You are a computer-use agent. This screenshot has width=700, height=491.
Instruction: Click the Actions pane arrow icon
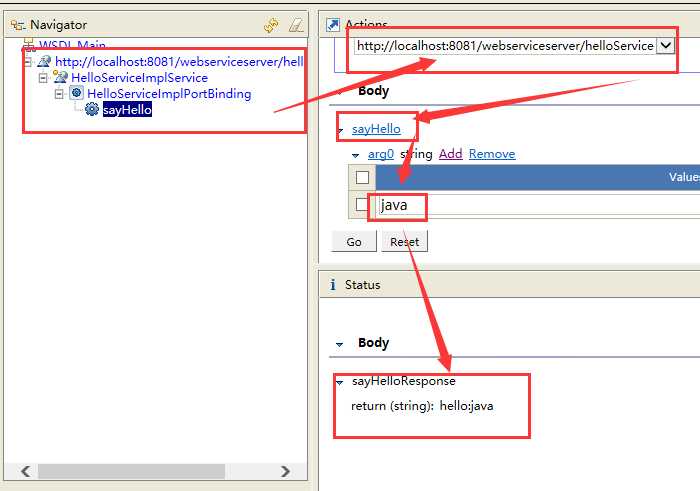pos(333,24)
